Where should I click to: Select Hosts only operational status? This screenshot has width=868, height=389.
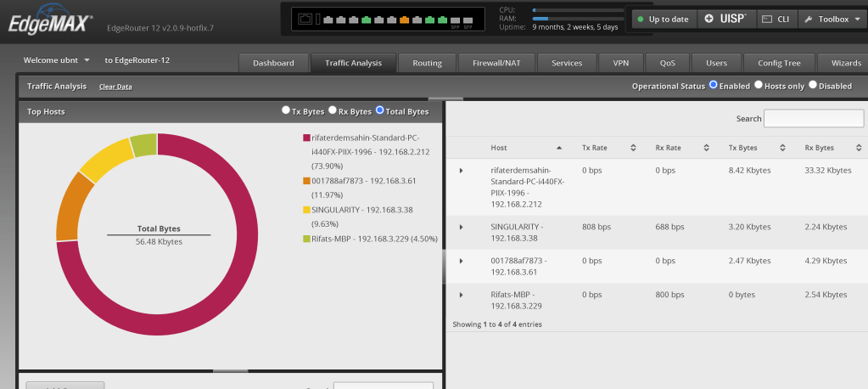point(759,85)
